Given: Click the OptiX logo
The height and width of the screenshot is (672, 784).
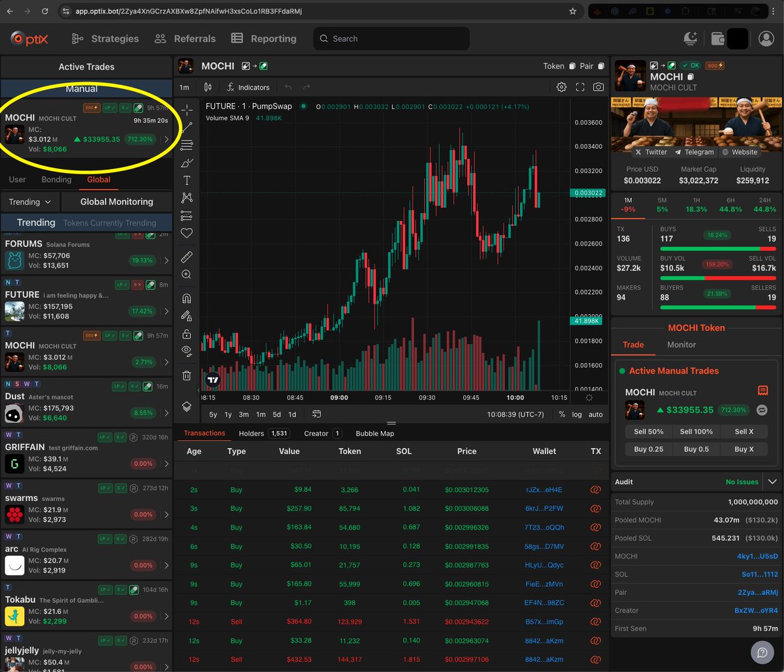Looking at the screenshot, I should point(29,39).
